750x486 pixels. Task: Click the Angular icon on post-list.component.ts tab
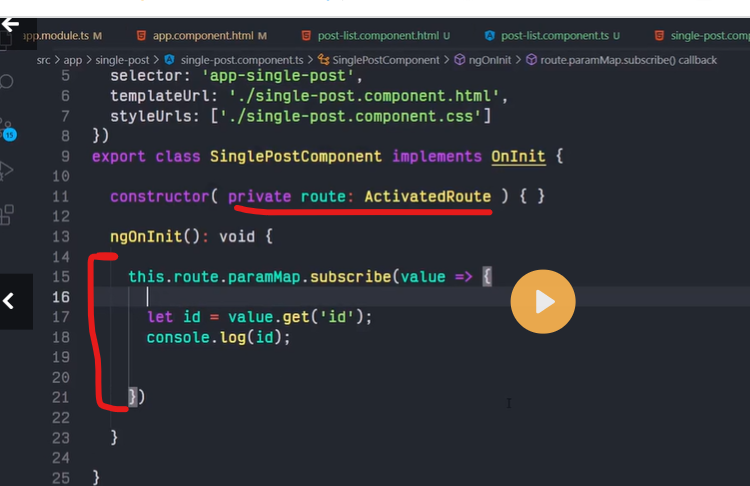[x=490, y=36]
